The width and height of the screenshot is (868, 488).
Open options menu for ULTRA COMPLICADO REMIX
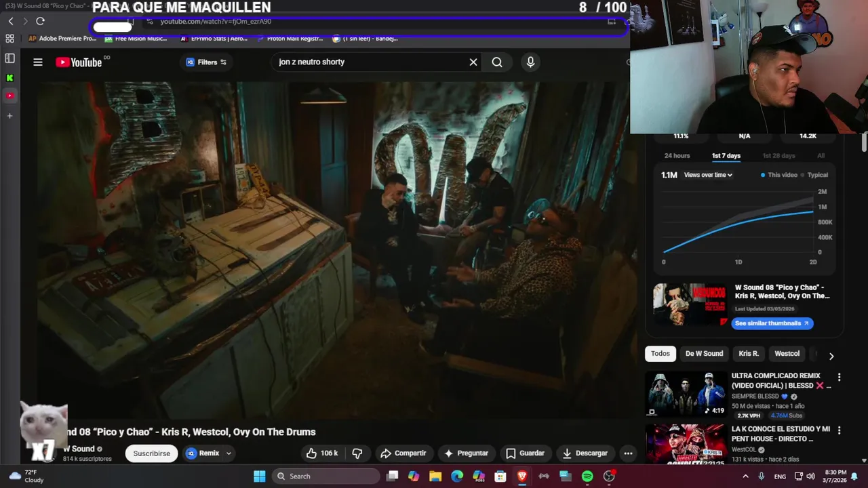pyautogui.click(x=839, y=377)
